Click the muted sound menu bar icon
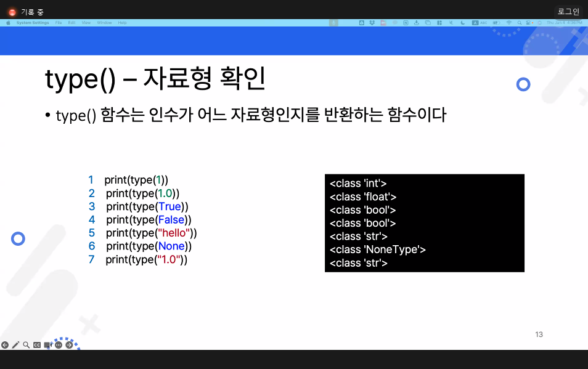This screenshot has height=369, width=588. point(451,23)
